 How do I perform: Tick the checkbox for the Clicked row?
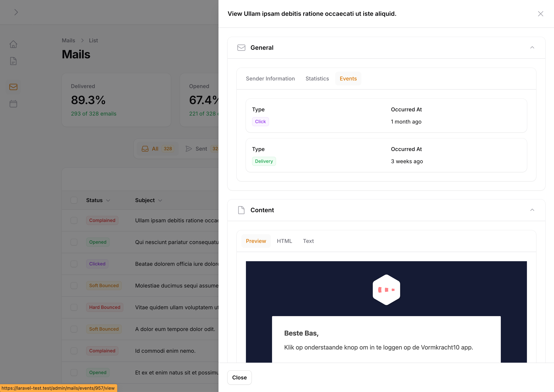point(74,264)
